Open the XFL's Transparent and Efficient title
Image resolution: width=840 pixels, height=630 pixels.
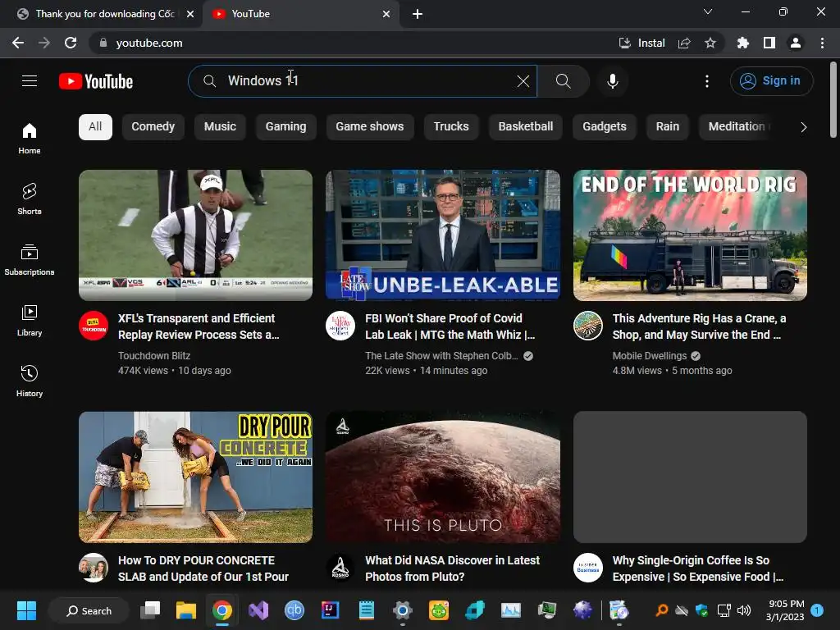[x=199, y=326]
